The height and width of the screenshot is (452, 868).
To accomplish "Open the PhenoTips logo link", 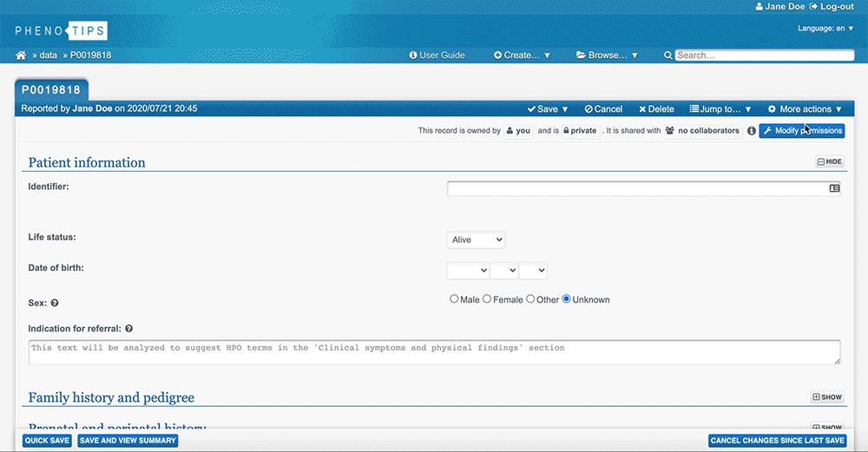I will tap(61, 31).
